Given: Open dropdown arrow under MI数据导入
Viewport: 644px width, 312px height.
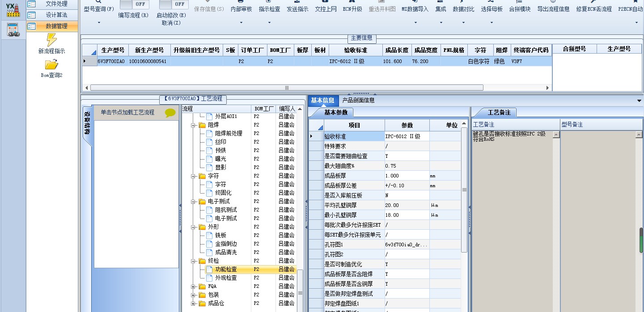Looking at the screenshot, I should click(415, 22).
